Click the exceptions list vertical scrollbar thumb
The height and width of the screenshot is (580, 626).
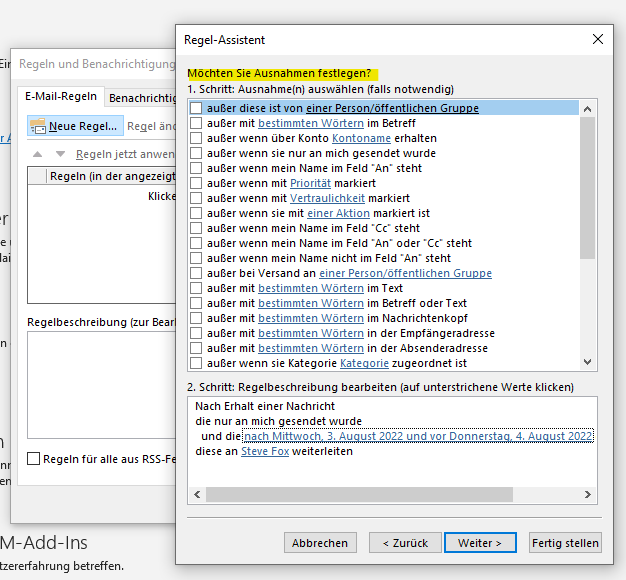[587, 188]
